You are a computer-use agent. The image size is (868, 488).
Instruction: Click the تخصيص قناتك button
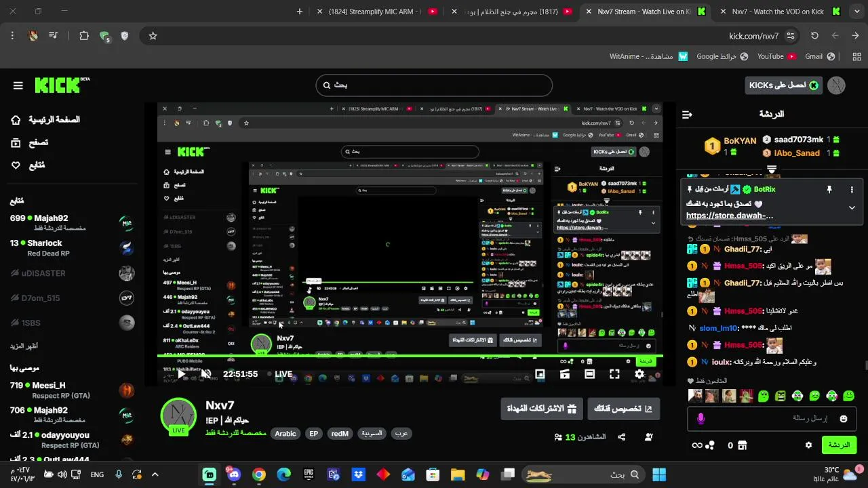pos(623,409)
